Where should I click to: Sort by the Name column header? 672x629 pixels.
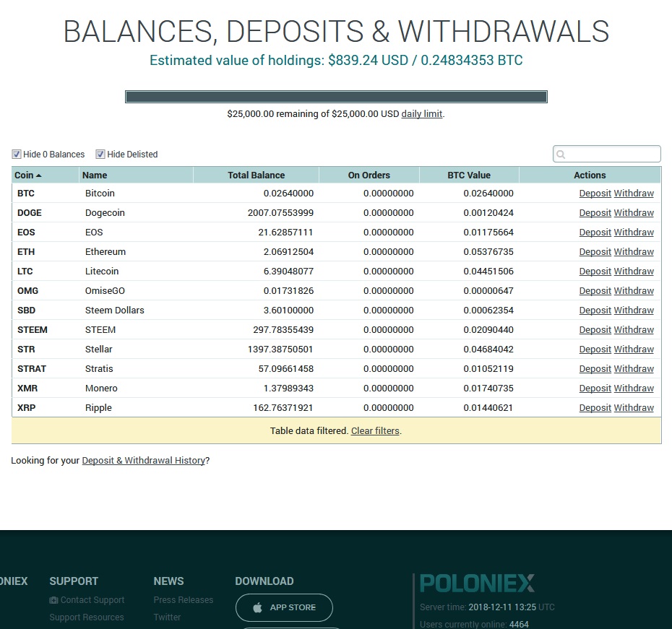(x=137, y=175)
